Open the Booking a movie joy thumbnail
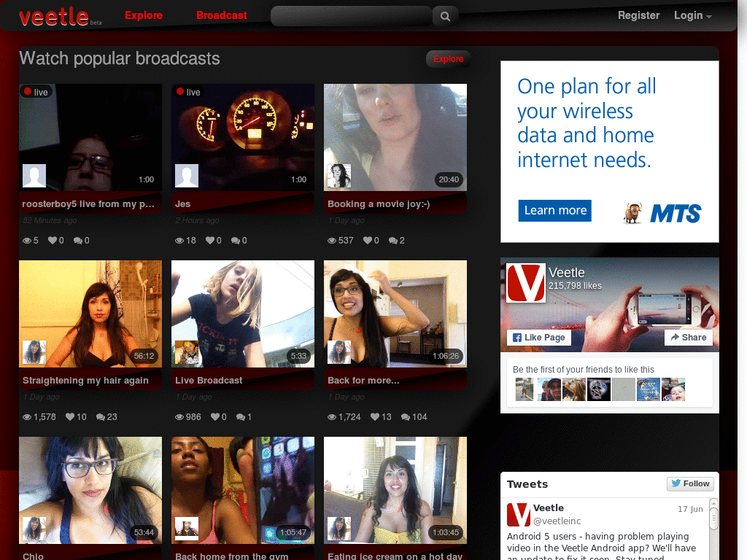Screen dimensions: 747x560 tap(395, 138)
